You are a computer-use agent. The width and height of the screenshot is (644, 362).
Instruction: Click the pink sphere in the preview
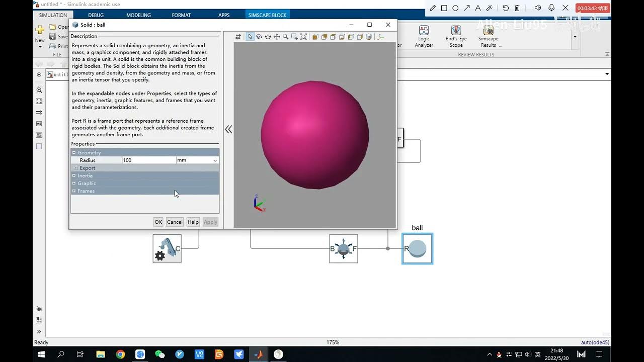[x=315, y=135]
